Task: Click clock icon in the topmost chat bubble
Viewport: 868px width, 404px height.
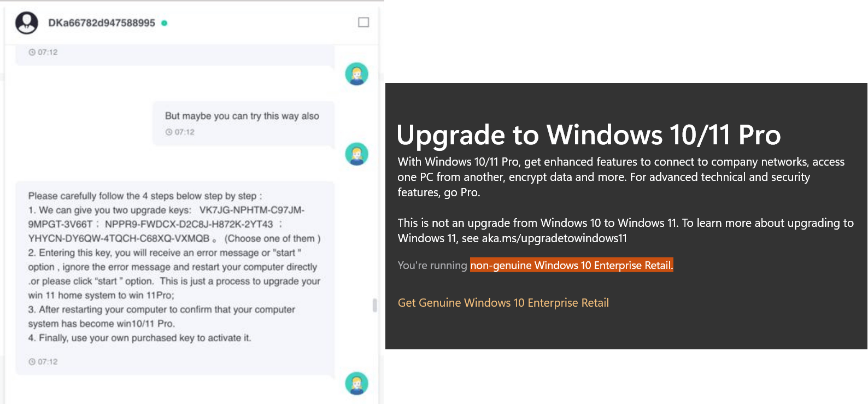Action: [32, 52]
